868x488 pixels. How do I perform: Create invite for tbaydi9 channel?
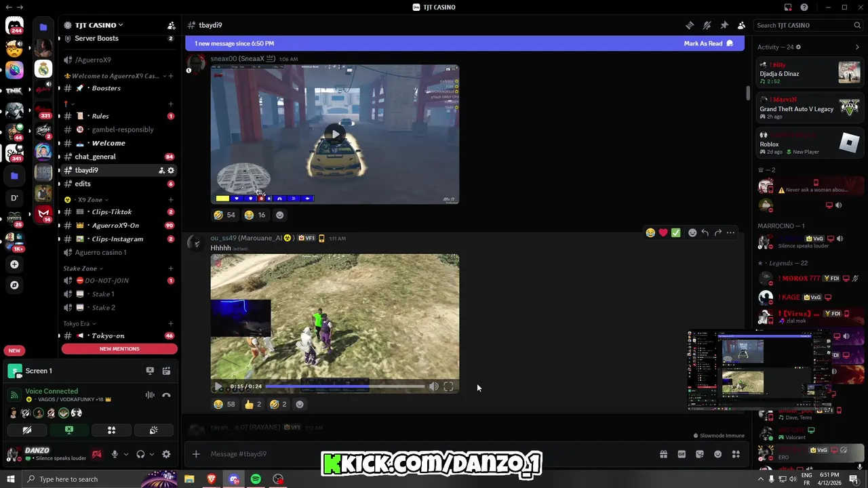tap(161, 170)
